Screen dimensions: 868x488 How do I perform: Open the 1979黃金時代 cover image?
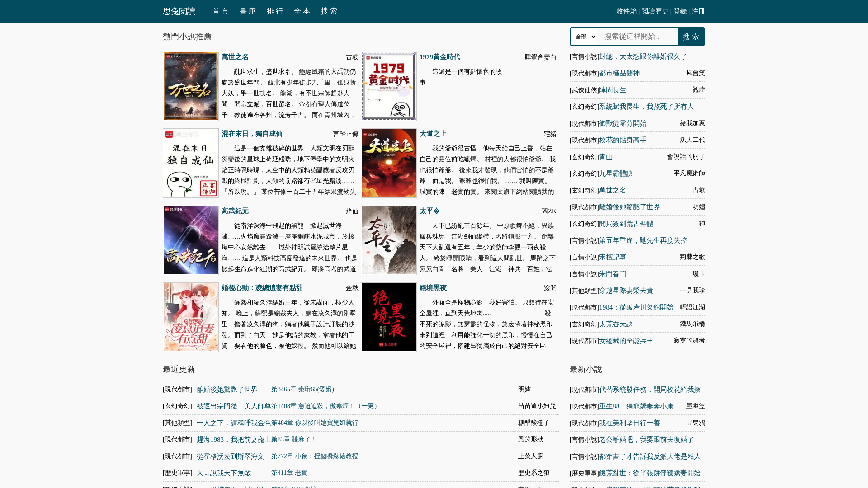(389, 86)
